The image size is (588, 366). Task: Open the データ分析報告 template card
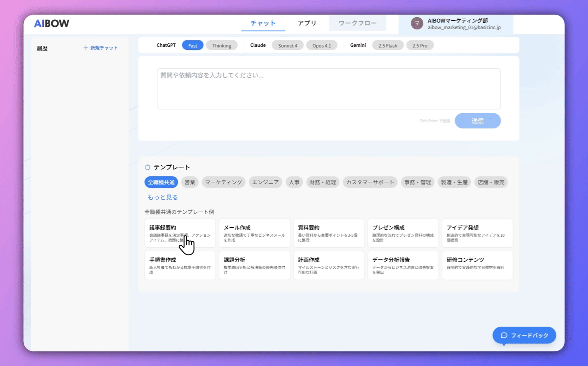click(403, 265)
